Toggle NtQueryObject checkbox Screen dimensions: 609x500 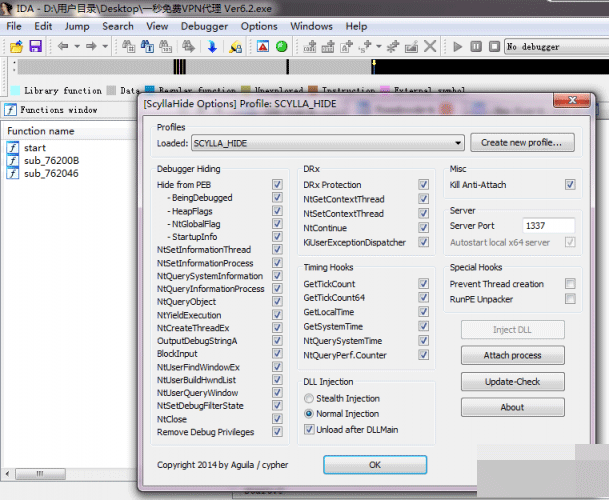(x=277, y=301)
